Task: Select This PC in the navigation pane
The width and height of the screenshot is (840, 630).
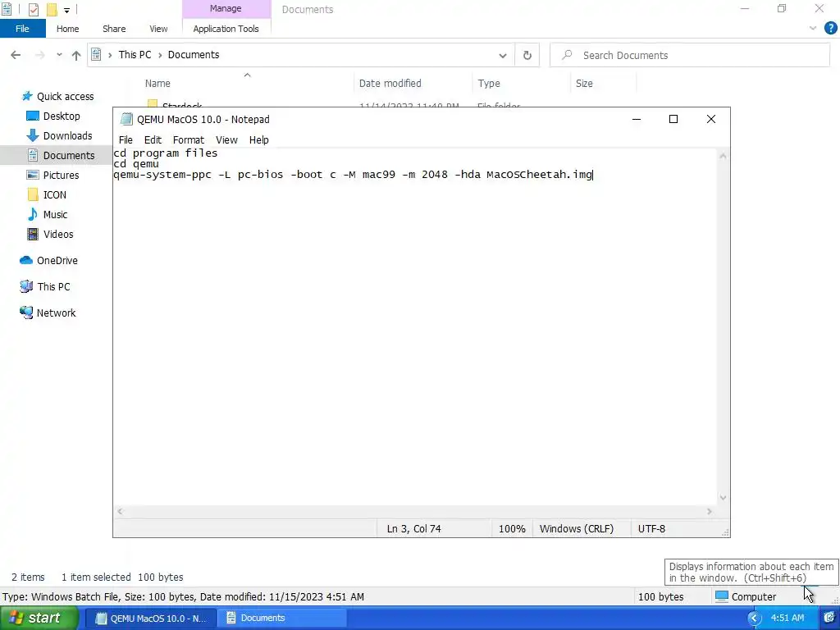Action: (x=53, y=286)
